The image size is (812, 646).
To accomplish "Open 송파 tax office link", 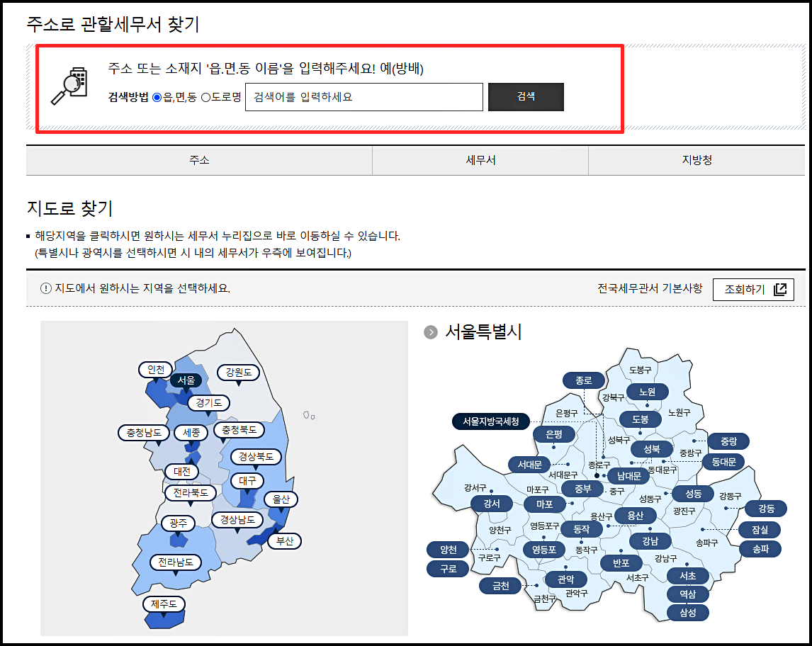I will (x=760, y=549).
